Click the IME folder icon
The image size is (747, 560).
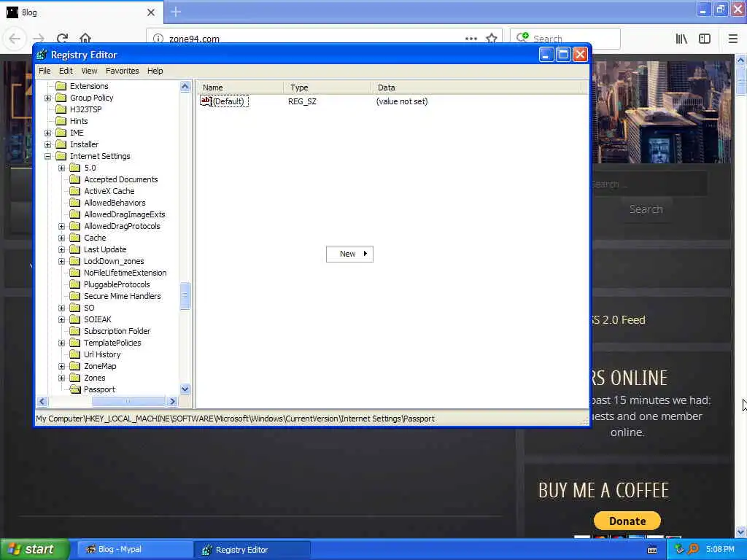(x=61, y=133)
